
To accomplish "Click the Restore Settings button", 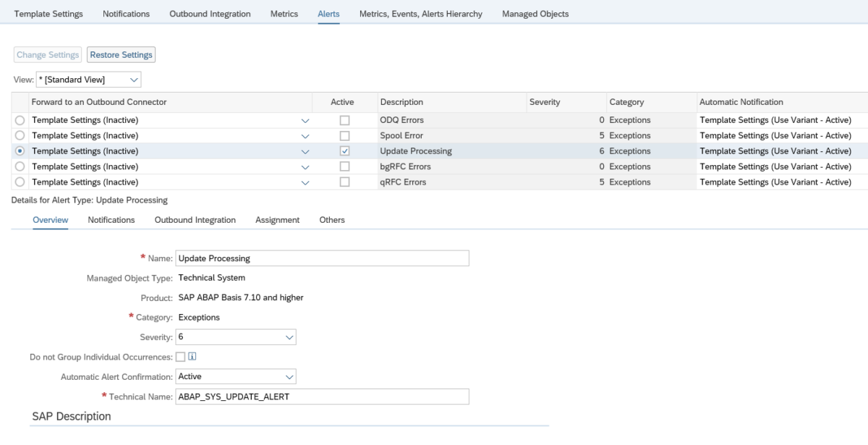I will click(121, 54).
